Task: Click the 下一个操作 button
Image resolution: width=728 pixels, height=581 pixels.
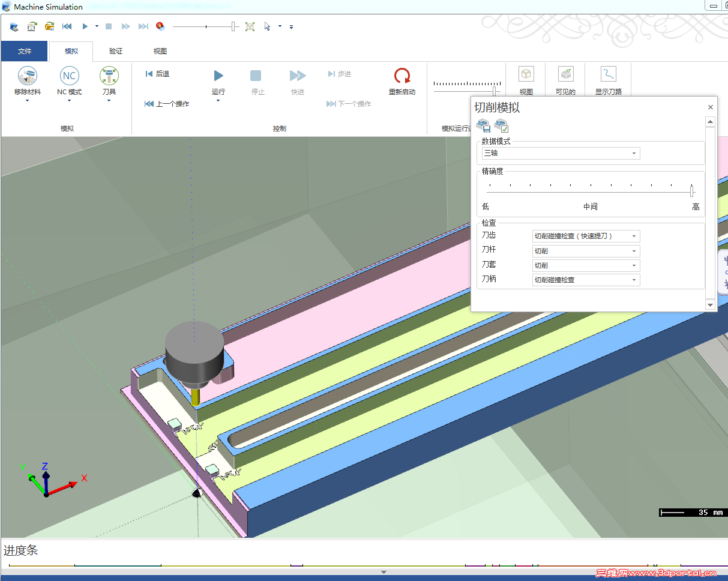Action: (x=349, y=104)
